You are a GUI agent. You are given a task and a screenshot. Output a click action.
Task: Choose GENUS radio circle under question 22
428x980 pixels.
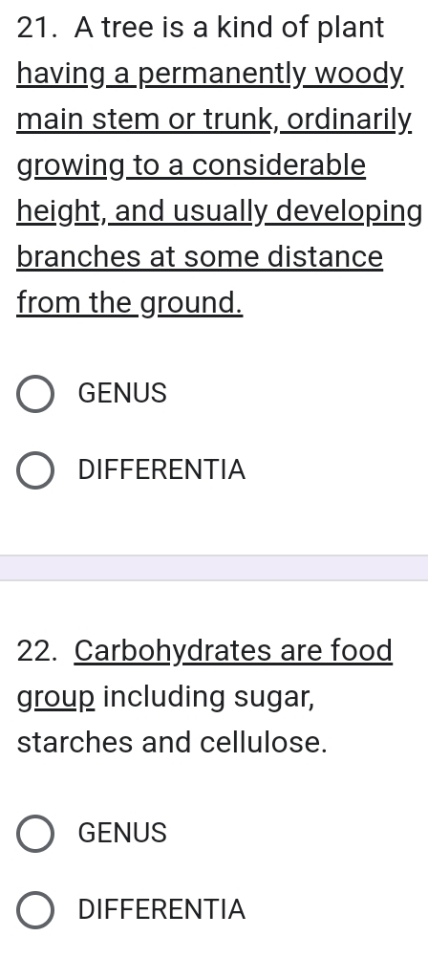35,833
